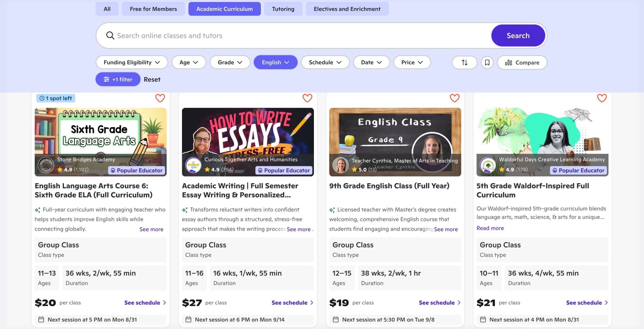Expand See more on Sixth Grade ELA description
This screenshot has height=329, width=644.
click(x=151, y=229)
